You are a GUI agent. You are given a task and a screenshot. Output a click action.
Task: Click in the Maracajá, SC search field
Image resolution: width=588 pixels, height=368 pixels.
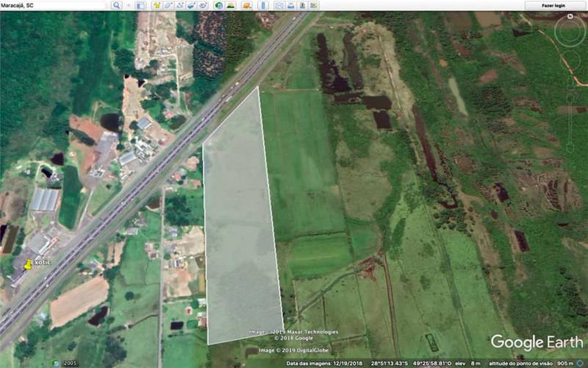[55, 5]
